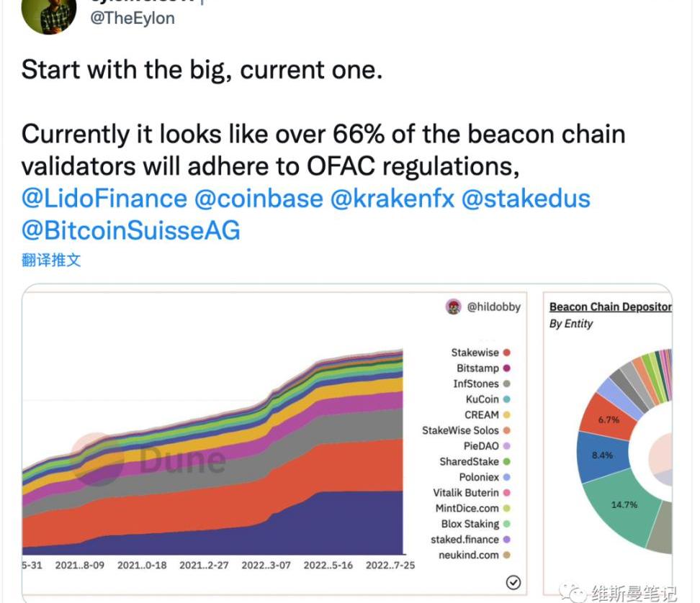Open the @stakedus mention link
Image resolution: width=700 pixels, height=603 pixels.
[x=525, y=198]
